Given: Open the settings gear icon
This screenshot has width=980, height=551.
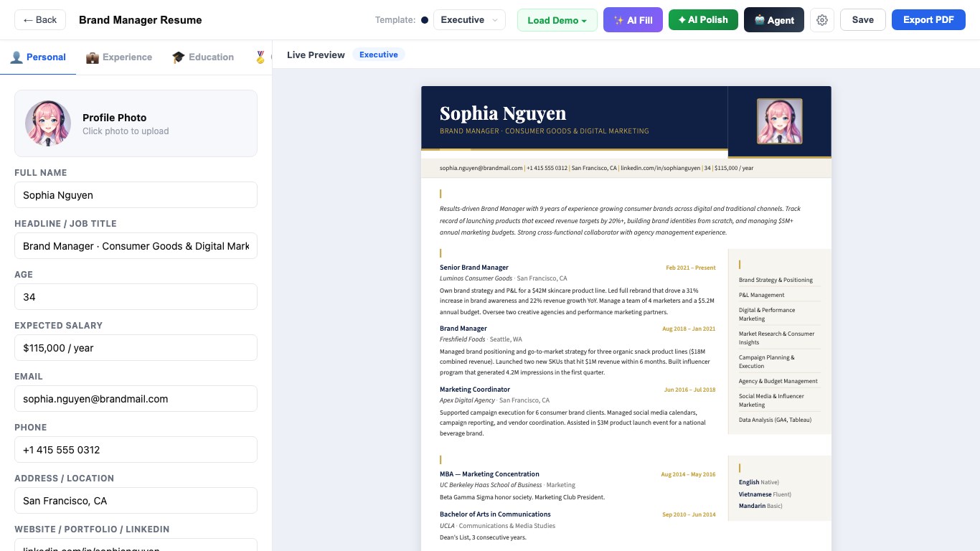Looking at the screenshot, I should click(x=822, y=20).
